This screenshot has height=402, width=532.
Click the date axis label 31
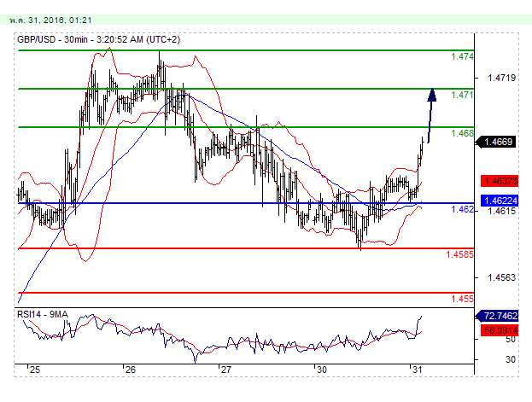418,370
